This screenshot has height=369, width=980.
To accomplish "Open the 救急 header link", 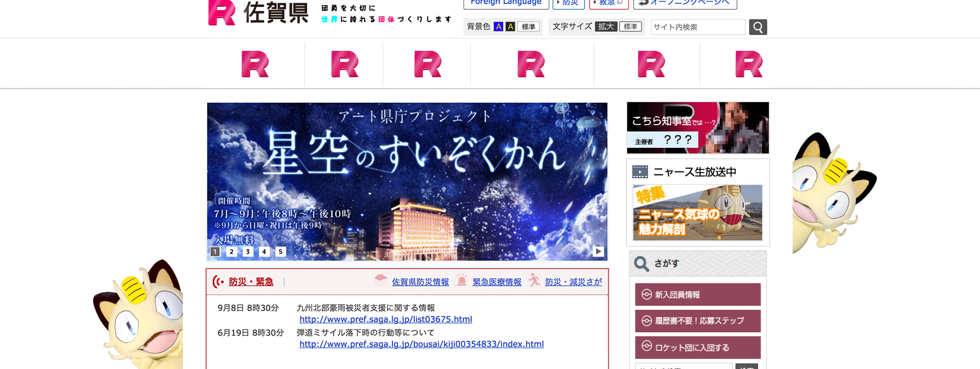I will pyautogui.click(x=609, y=3).
